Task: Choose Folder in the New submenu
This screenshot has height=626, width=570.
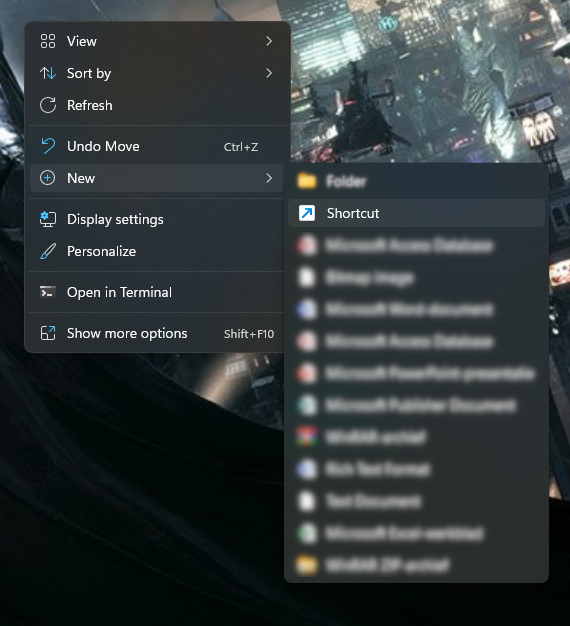Action: coord(416,181)
